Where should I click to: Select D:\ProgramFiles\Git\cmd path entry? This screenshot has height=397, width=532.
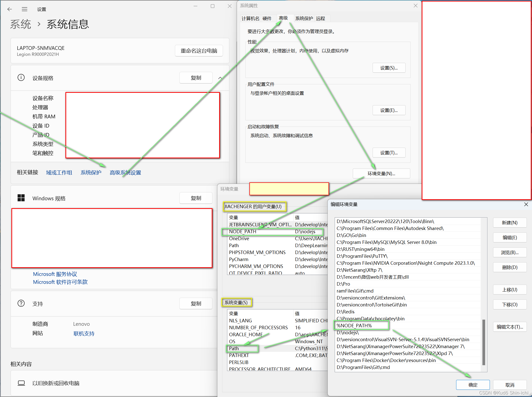pyautogui.click(x=408, y=367)
